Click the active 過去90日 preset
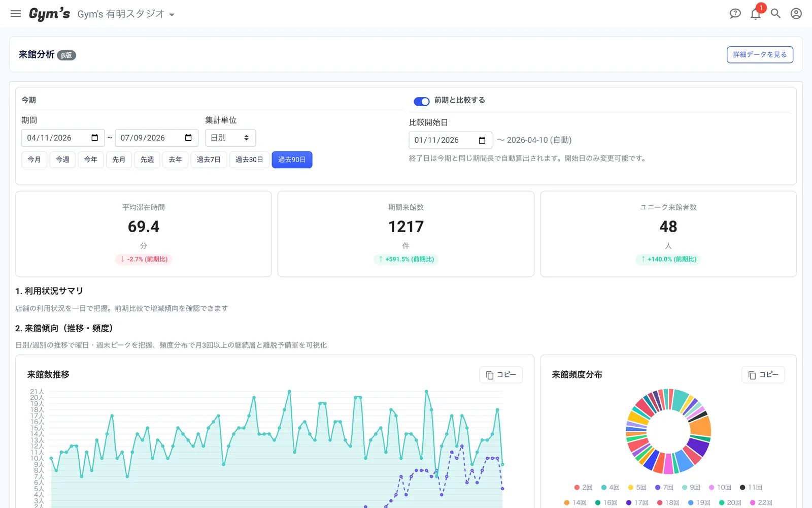Screen dimensions: 812x508 pos(292,160)
